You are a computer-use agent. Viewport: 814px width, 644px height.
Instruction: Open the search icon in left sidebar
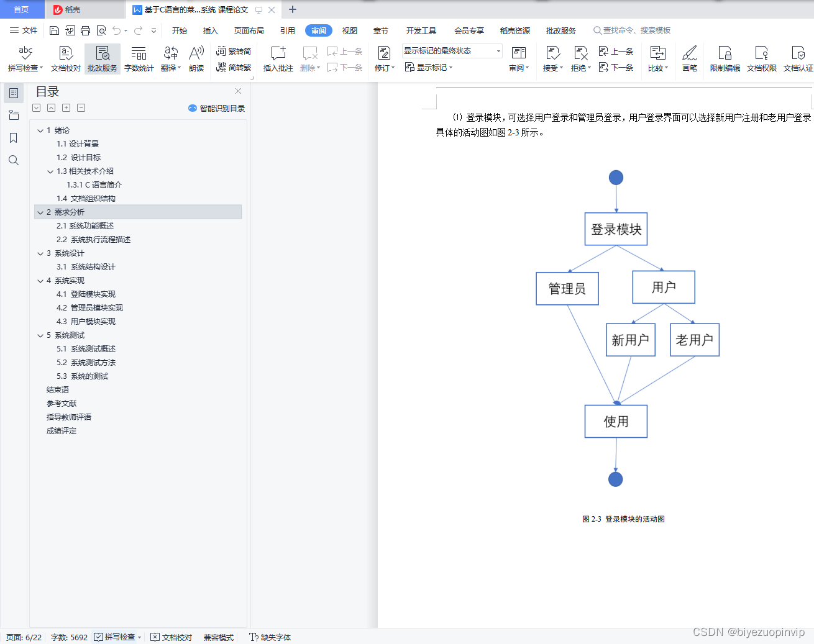tap(13, 160)
